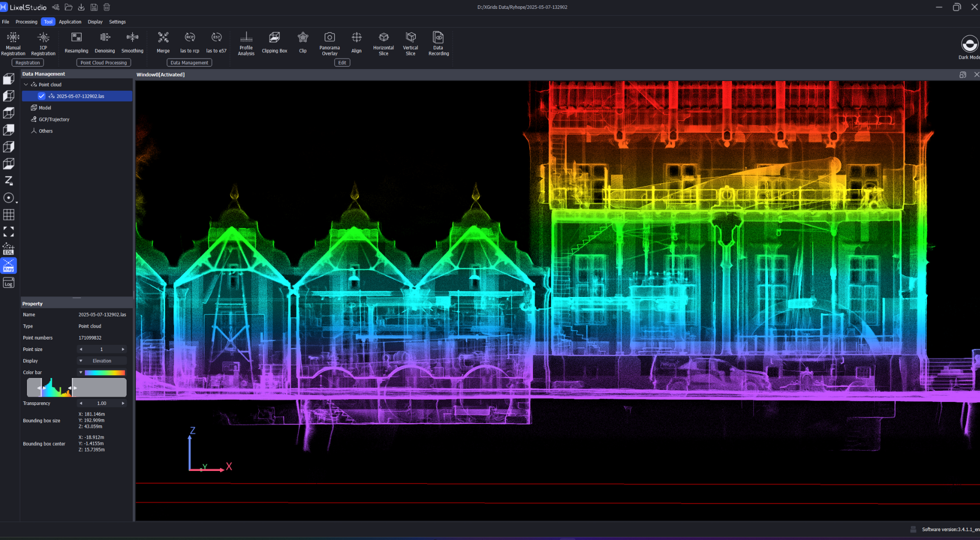The image size is (980, 540).
Task: Collapse the Point cloud tree node
Action: pyautogui.click(x=26, y=84)
